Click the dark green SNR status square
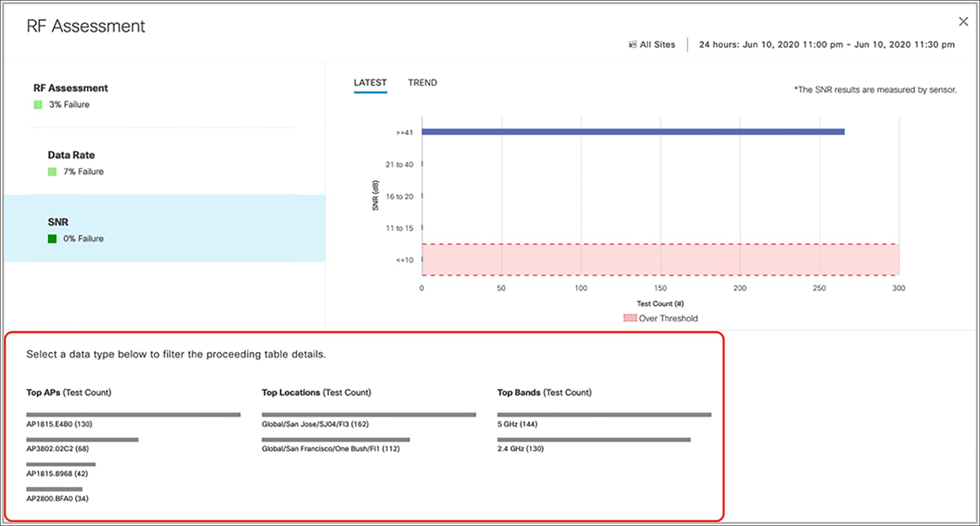The width and height of the screenshot is (980, 526). tap(52, 239)
